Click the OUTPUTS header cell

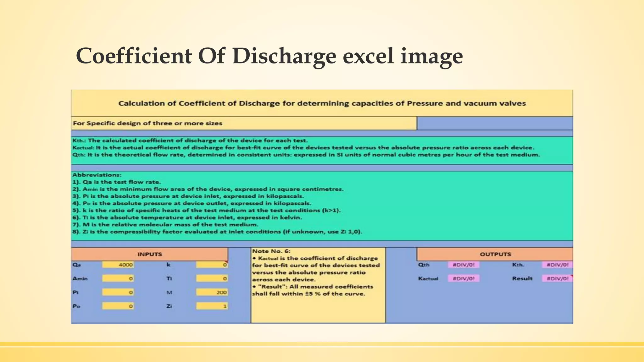pos(495,254)
